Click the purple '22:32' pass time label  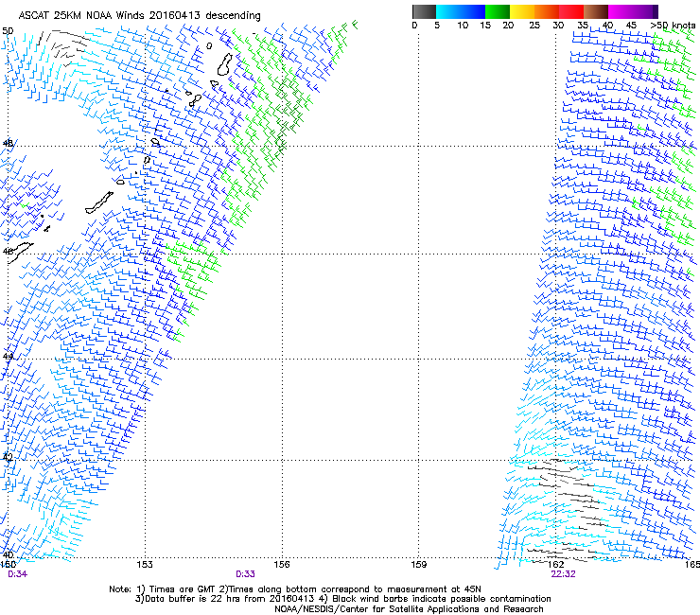pyautogui.click(x=563, y=574)
